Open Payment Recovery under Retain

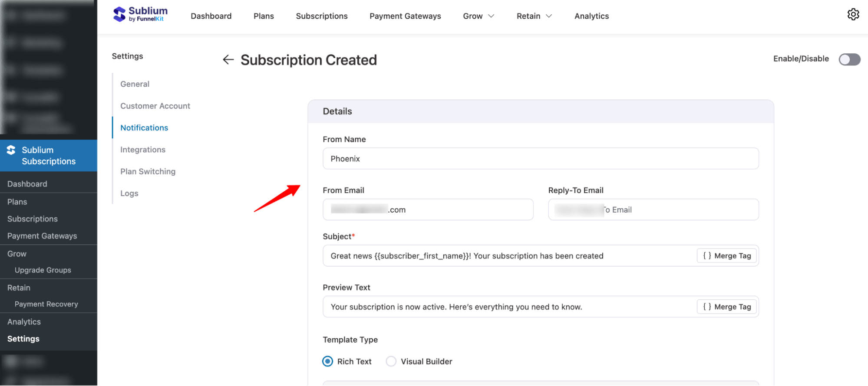tap(46, 304)
